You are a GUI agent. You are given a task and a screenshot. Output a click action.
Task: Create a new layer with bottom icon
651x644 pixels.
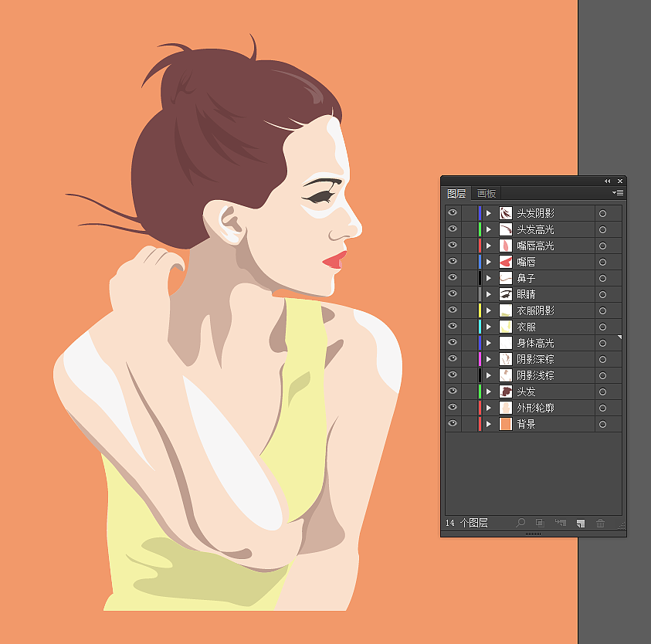coord(581,524)
